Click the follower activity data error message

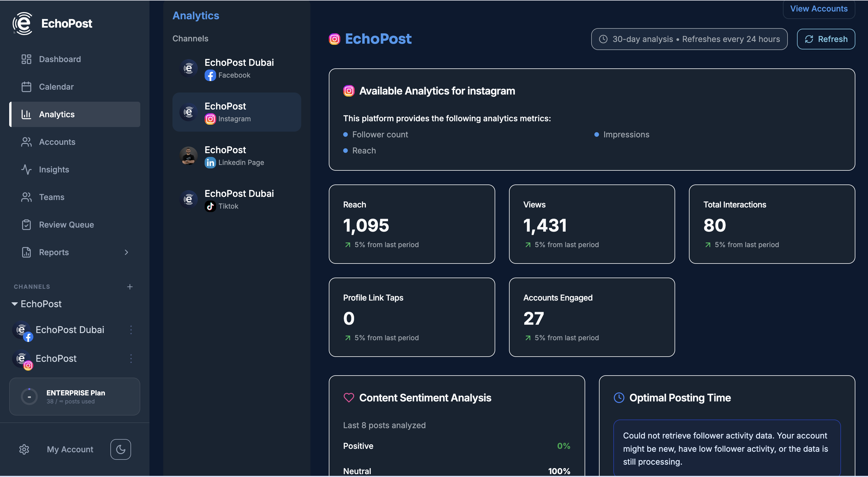[727, 448]
